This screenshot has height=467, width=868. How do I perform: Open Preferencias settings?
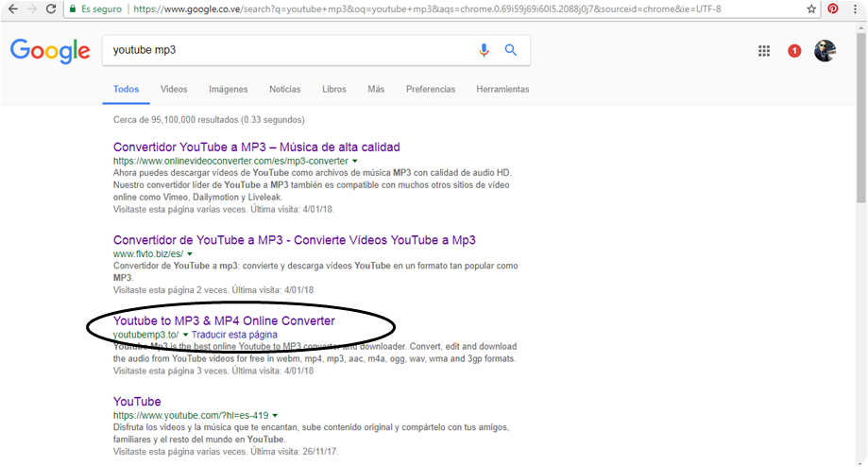pyautogui.click(x=431, y=89)
